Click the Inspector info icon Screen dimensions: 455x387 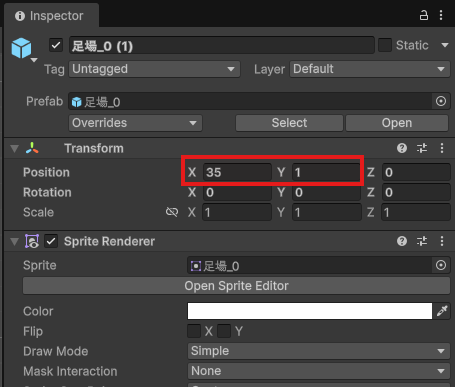[x=20, y=16]
